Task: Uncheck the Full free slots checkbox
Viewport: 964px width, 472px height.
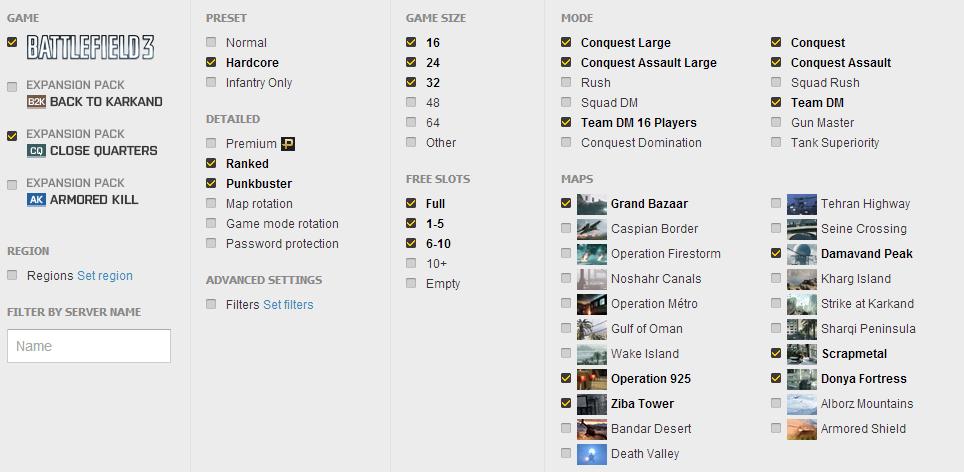Action: (x=411, y=203)
